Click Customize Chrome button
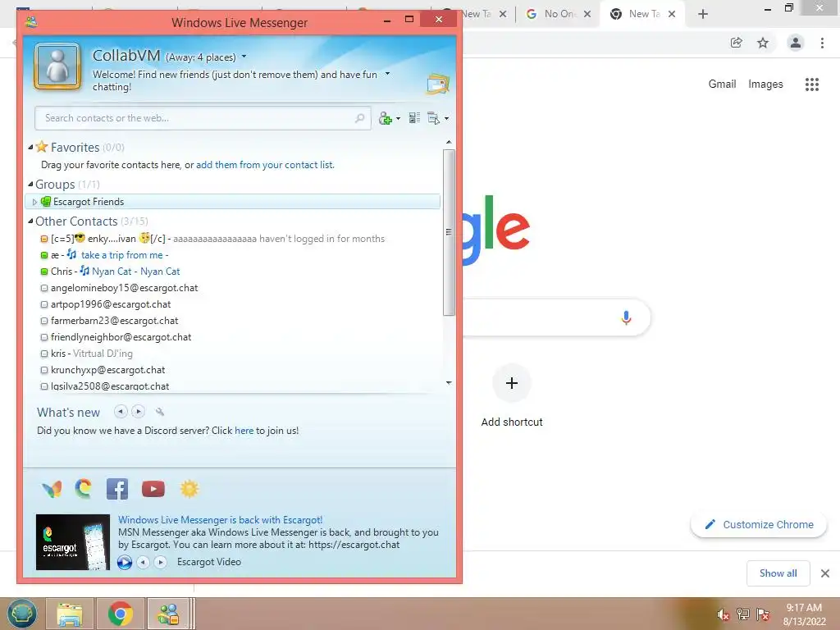The height and width of the screenshot is (630, 840). click(x=759, y=524)
